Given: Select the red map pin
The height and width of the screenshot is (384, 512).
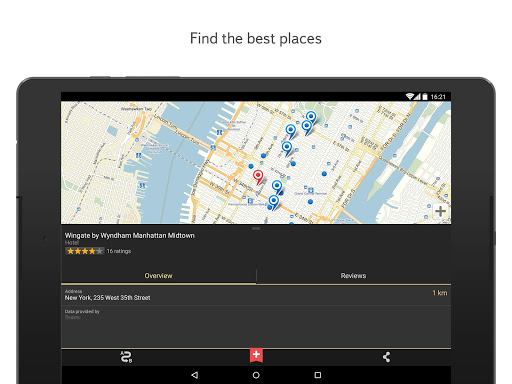Looking at the screenshot, I should [258, 177].
